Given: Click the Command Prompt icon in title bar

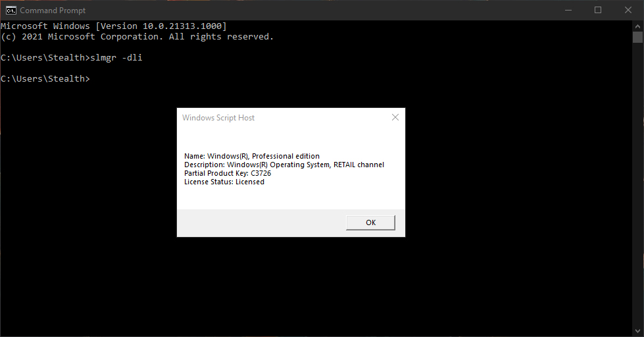Looking at the screenshot, I should click(11, 11).
